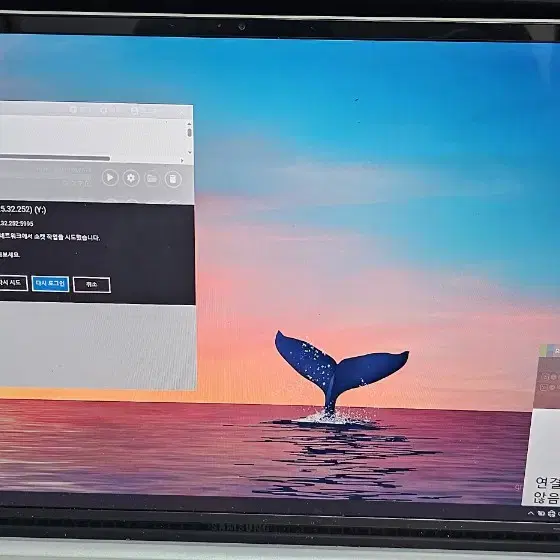Open settings via the gear icon

coord(131,178)
